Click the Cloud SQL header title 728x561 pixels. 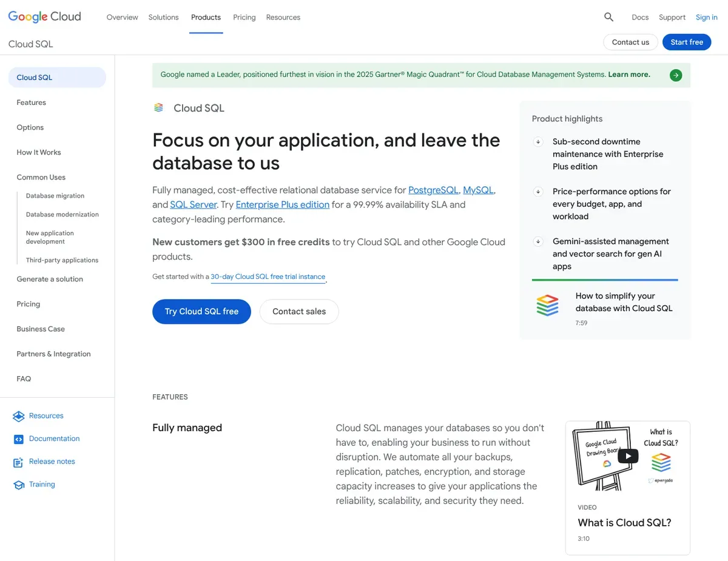coord(30,44)
